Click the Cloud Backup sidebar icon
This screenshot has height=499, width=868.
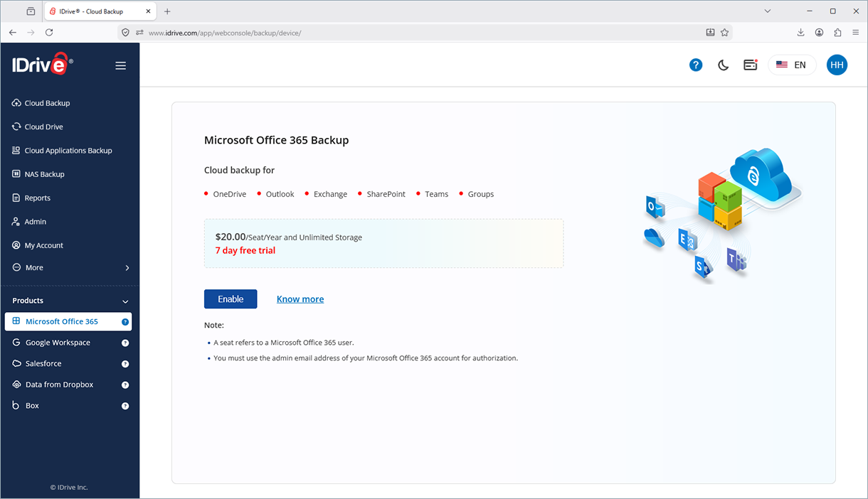click(16, 103)
